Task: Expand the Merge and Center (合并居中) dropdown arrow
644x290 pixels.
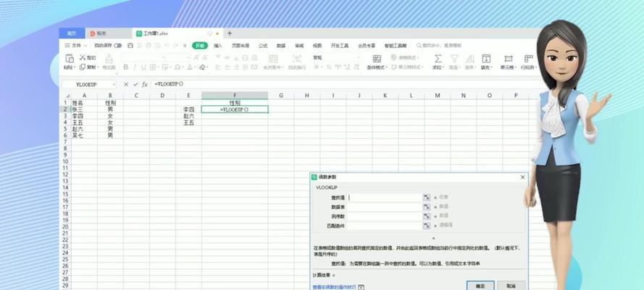Action: click(x=283, y=67)
